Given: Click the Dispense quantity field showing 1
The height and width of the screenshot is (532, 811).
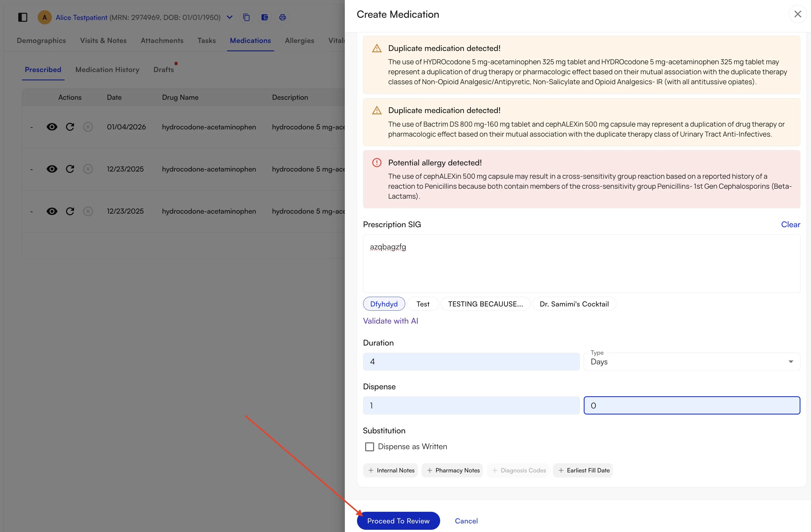Looking at the screenshot, I should click(x=471, y=405).
